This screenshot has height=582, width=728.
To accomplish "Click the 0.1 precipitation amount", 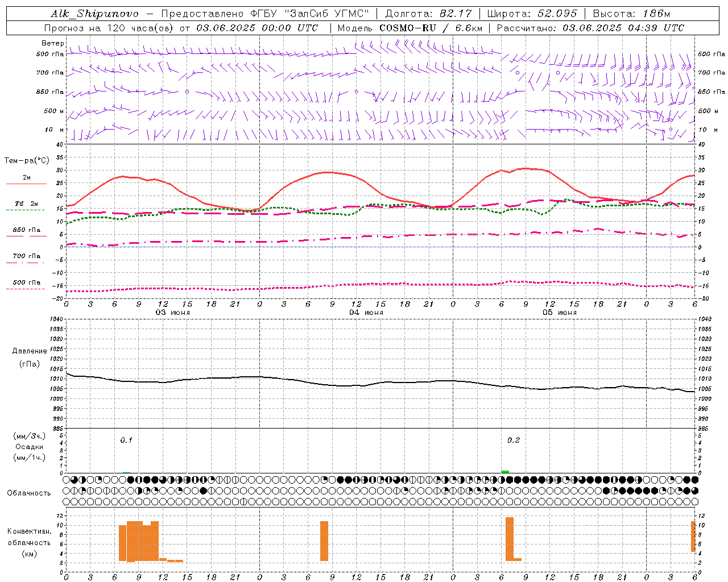I will (126, 440).
